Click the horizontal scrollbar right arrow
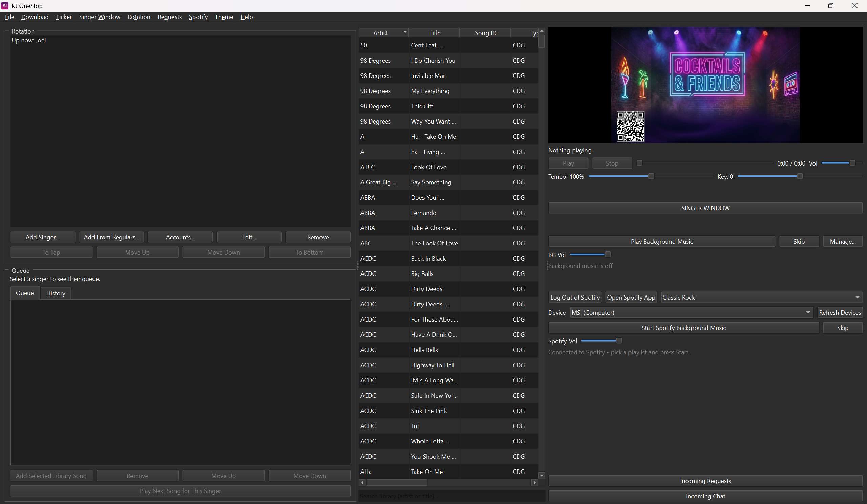This screenshot has width=867, height=504. point(535,483)
